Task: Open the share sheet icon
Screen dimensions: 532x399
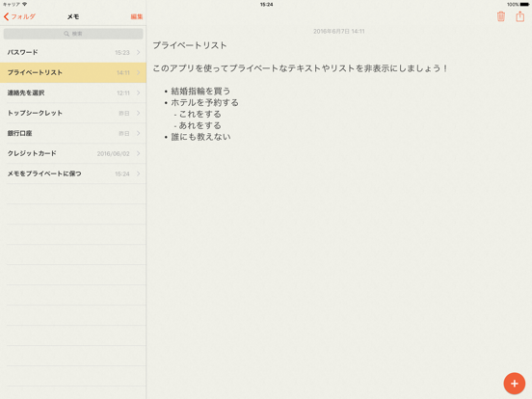Action: pyautogui.click(x=520, y=16)
